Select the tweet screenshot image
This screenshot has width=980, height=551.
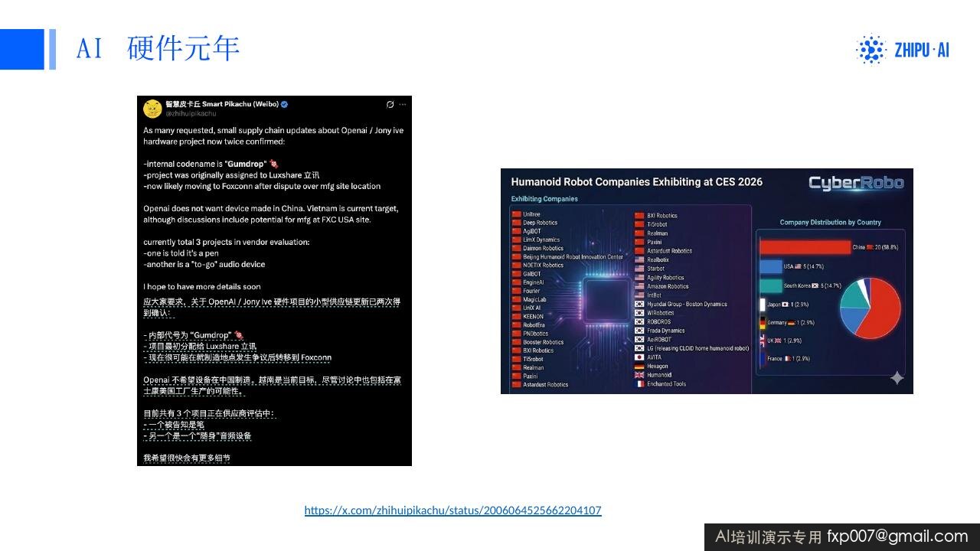274,281
